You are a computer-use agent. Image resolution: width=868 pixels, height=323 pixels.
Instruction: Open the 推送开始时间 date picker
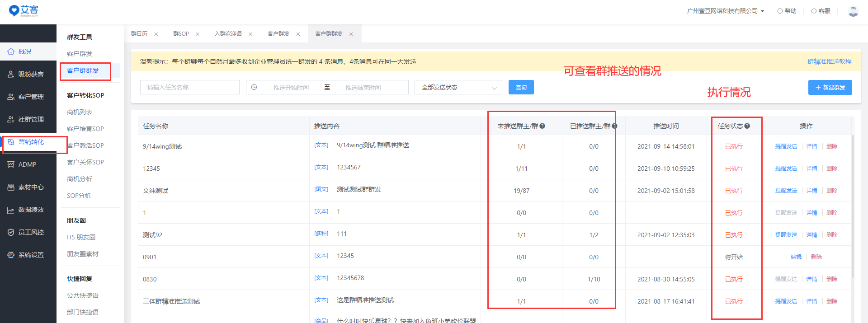pos(291,87)
